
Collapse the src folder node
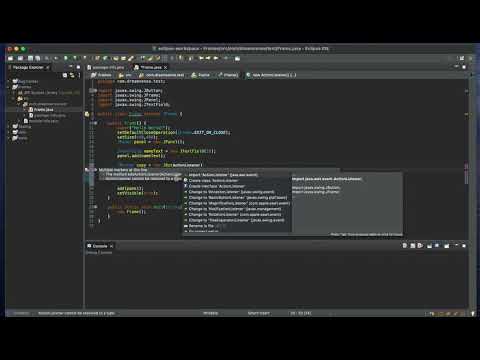coord(14,98)
